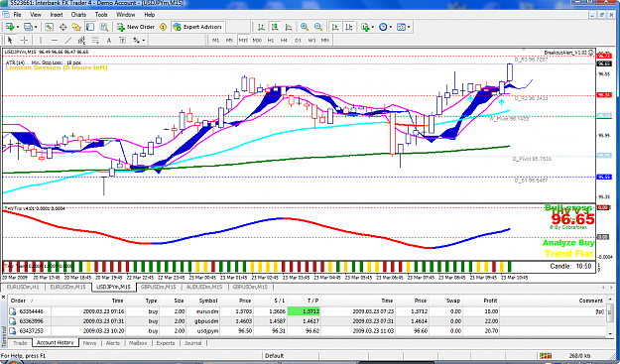Close the Terminal panel with X
Image resolution: width=620 pixels, height=364 pixels.
(x=4, y=297)
